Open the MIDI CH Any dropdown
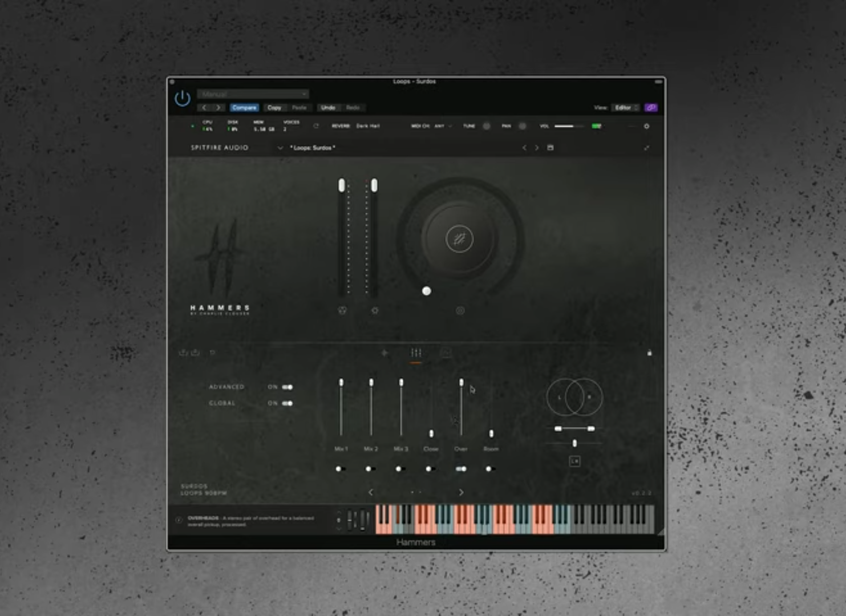This screenshot has width=846, height=616. (x=443, y=125)
